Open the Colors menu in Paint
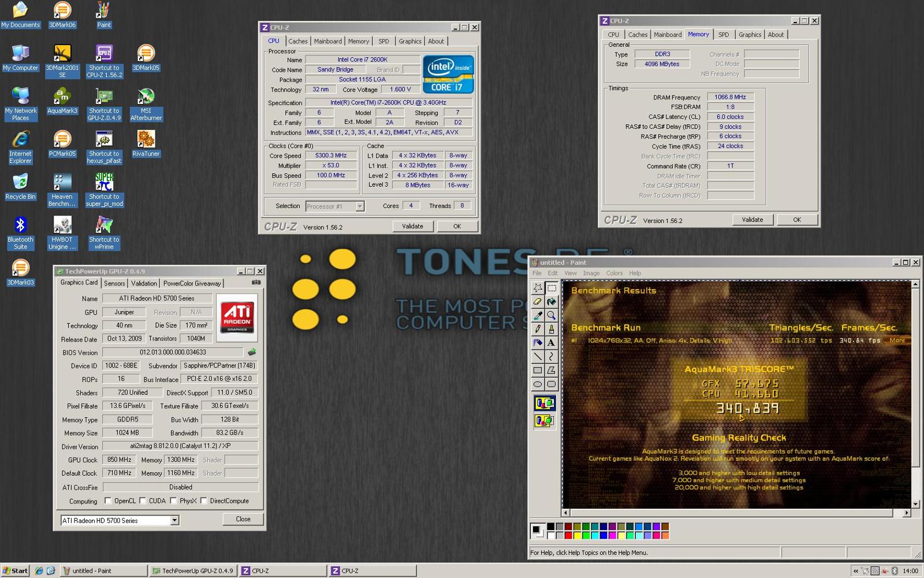The image size is (924, 578). tap(614, 273)
